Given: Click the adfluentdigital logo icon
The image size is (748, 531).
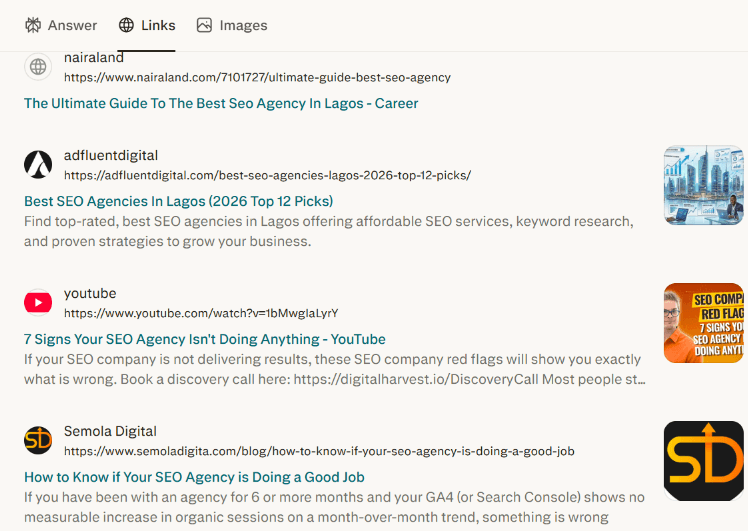Looking at the screenshot, I should (38, 165).
